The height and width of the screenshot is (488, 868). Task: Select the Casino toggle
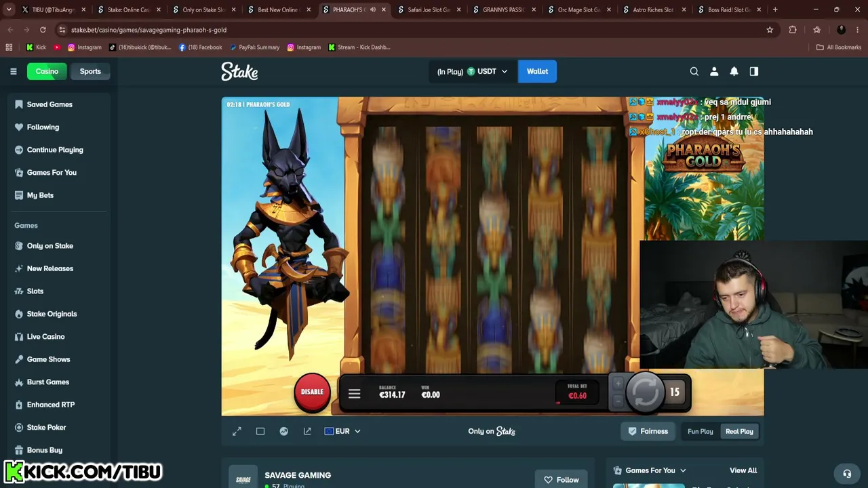point(47,71)
